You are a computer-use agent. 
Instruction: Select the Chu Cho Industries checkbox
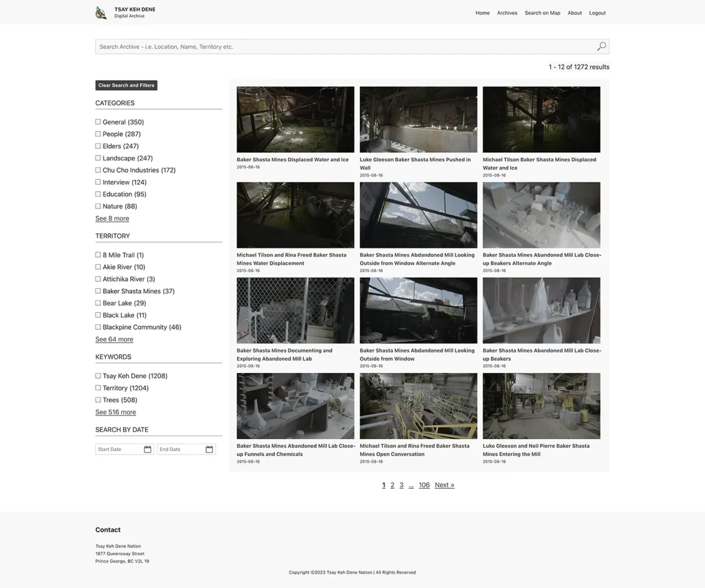[x=98, y=170]
